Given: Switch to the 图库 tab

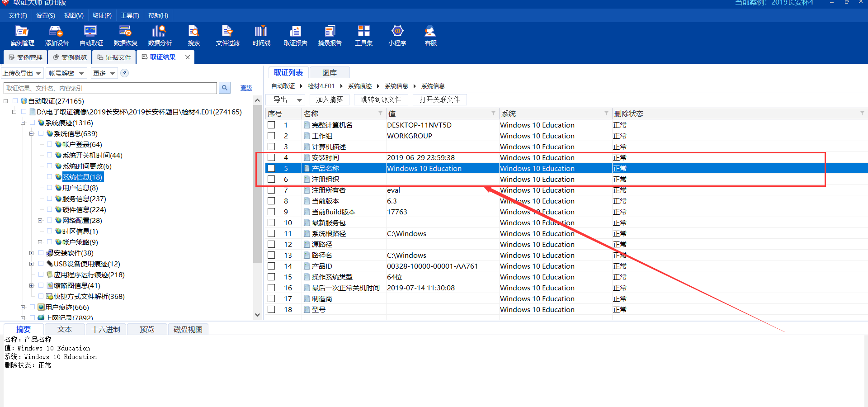Looking at the screenshot, I should pos(329,72).
